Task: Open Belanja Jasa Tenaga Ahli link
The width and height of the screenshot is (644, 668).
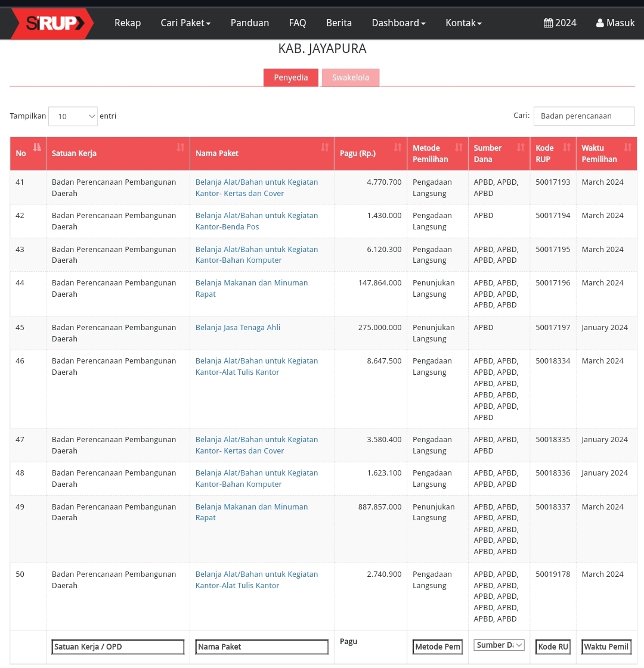Action: point(238,328)
